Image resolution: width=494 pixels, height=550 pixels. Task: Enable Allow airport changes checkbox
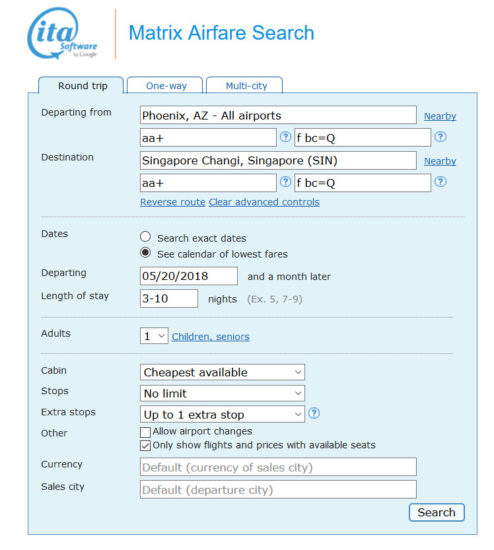pos(145,432)
